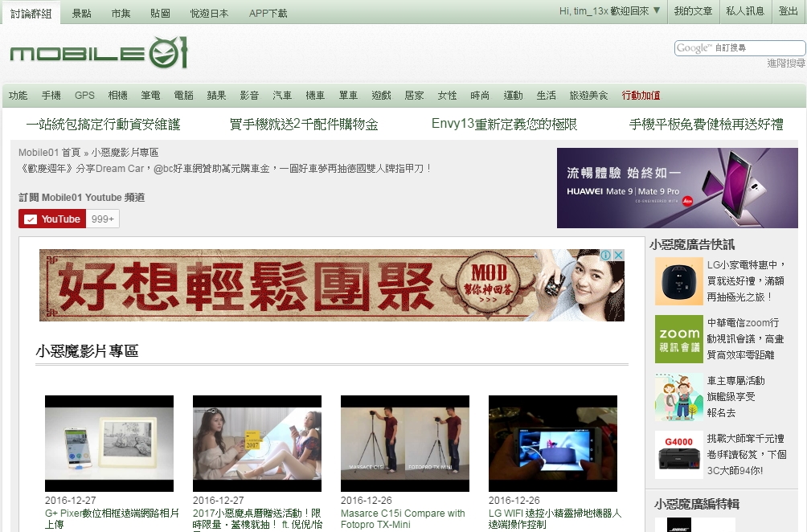The image size is (807, 532).
Task: Click 買手機就送2千配件購物金 promo link
Action: [x=304, y=124]
